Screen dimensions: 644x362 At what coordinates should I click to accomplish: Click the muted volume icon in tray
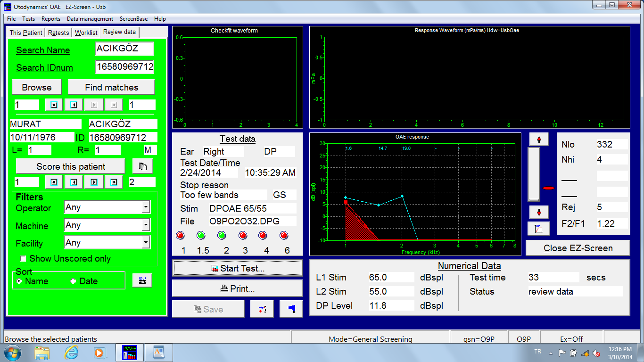tap(596, 353)
